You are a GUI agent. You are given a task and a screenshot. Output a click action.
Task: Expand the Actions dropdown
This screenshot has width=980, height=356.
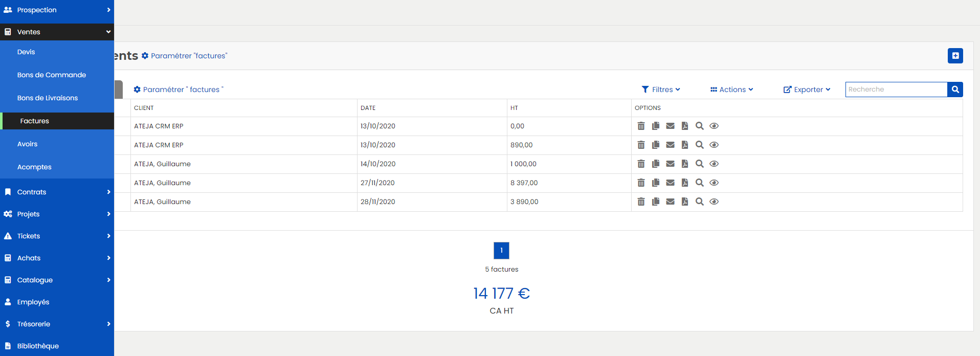pyautogui.click(x=731, y=90)
